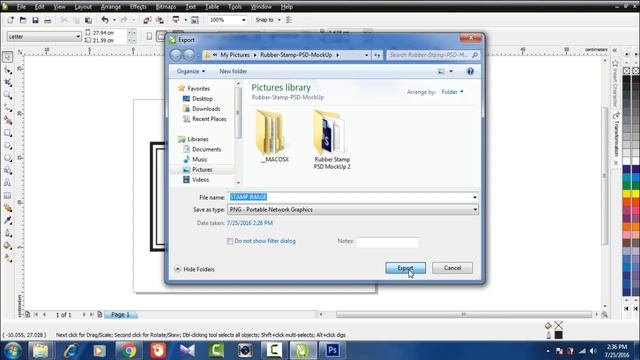The width and height of the screenshot is (640, 360).
Task: Click the Notes input field
Action: pyautogui.click(x=387, y=242)
